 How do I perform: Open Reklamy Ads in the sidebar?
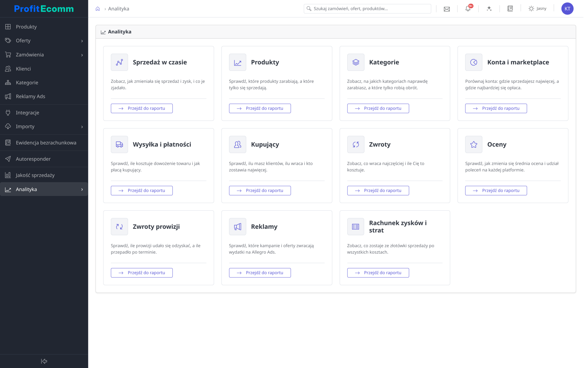click(44, 96)
